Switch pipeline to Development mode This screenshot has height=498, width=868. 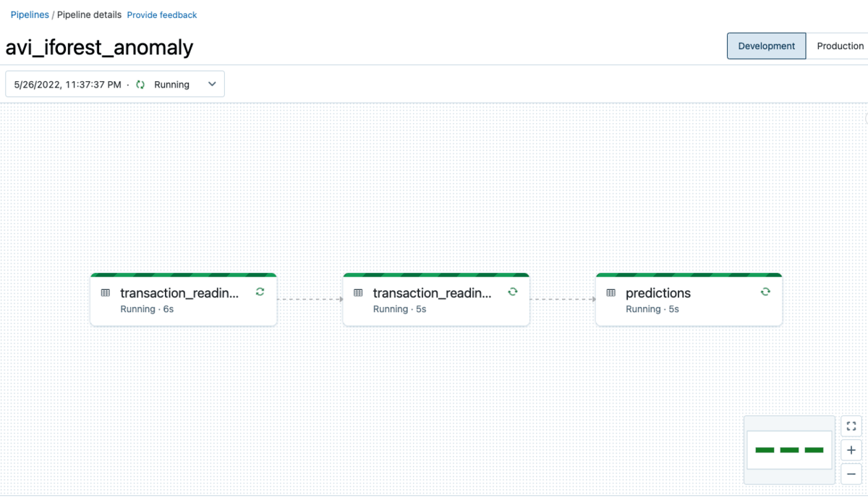pyautogui.click(x=766, y=46)
